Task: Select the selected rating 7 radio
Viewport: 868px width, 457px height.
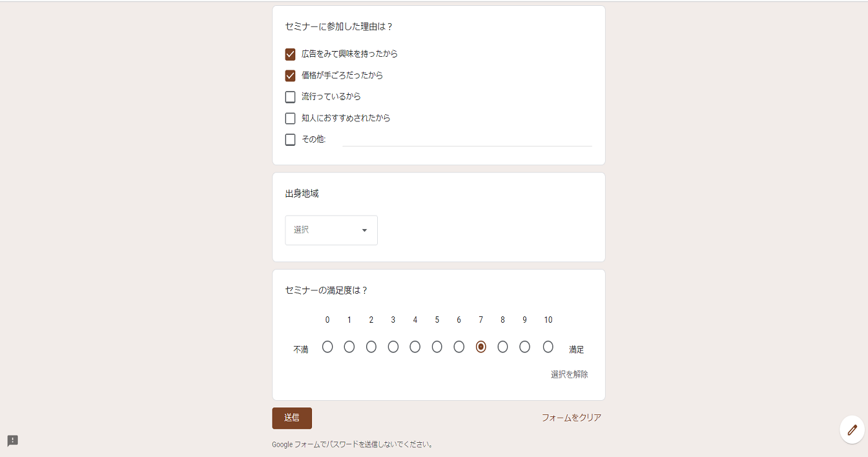Action: [480, 347]
